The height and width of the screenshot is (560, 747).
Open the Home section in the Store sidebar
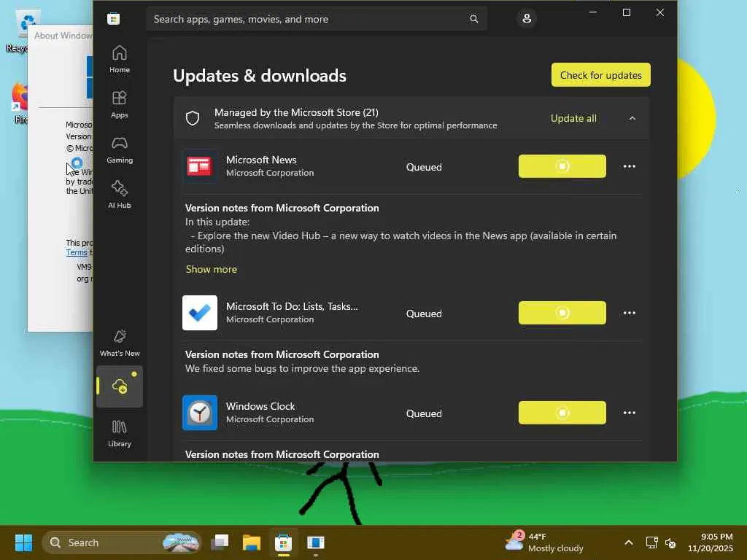pos(119,59)
